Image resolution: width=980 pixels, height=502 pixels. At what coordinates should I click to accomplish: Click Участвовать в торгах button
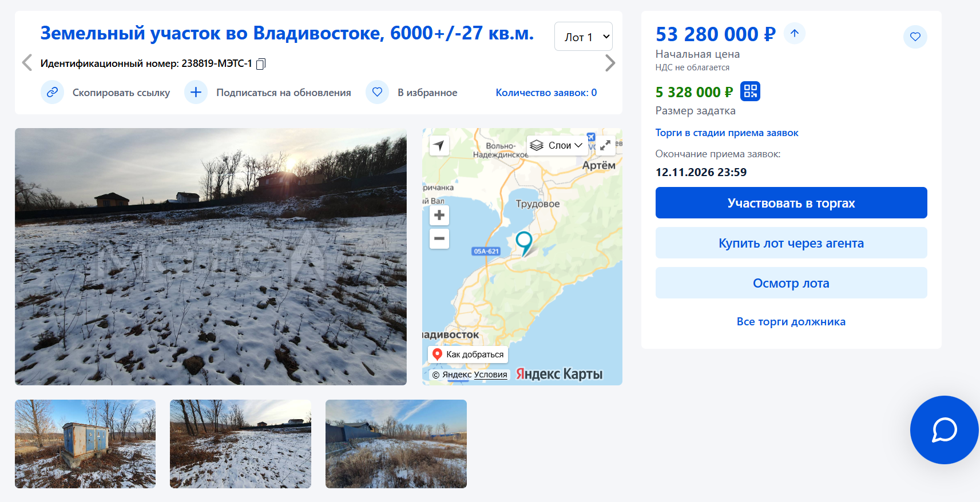tap(791, 203)
